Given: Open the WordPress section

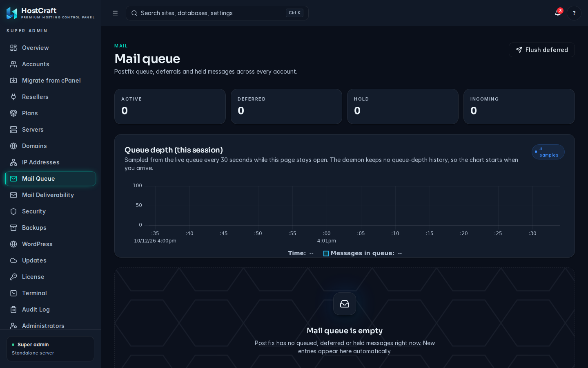Looking at the screenshot, I should point(51,244).
